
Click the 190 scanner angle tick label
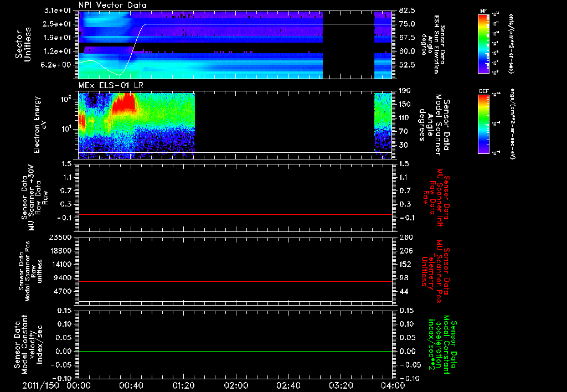[405, 91]
